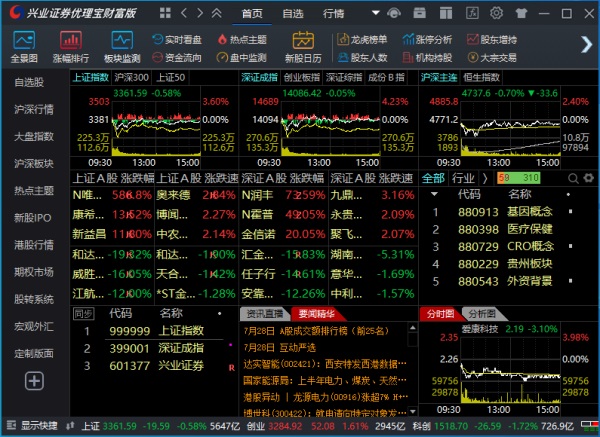
Task: Open 板块监测 sector monitor icon
Action: (x=123, y=45)
